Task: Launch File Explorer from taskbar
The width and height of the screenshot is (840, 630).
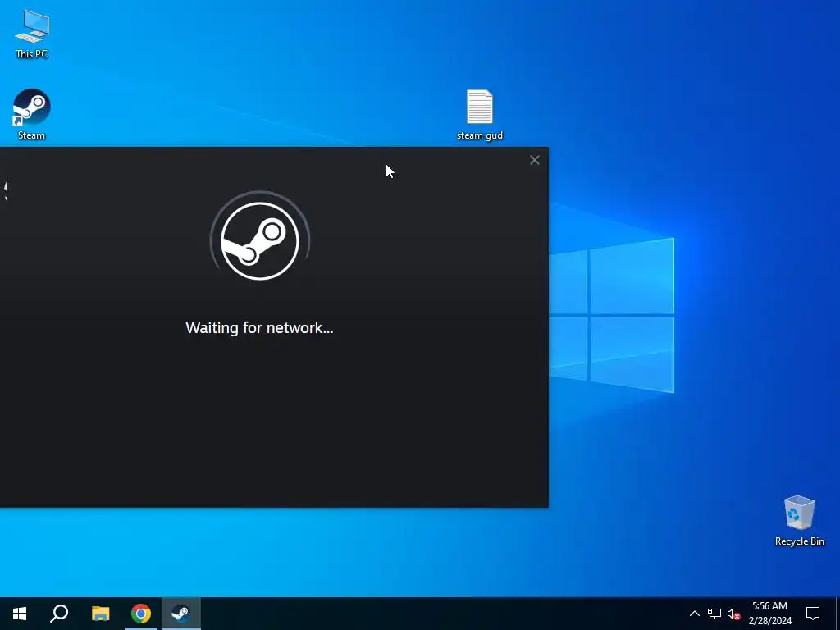Action: pyautogui.click(x=100, y=614)
